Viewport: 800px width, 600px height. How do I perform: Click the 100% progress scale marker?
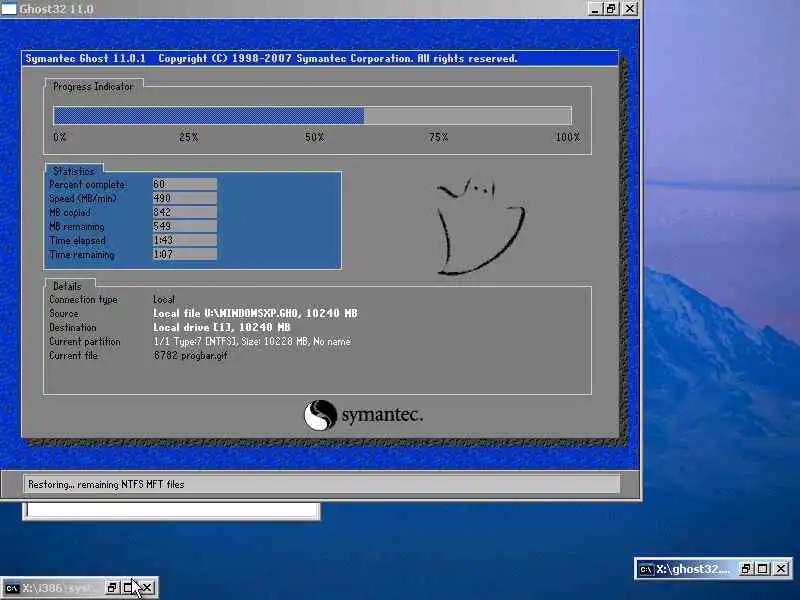tap(568, 137)
